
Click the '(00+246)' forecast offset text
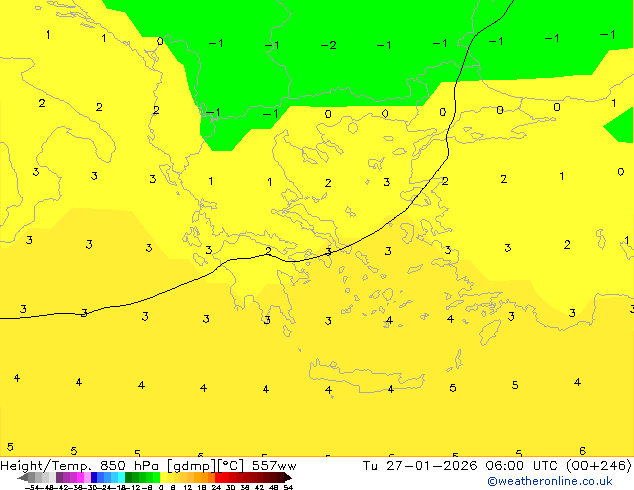(x=599, y=466)
